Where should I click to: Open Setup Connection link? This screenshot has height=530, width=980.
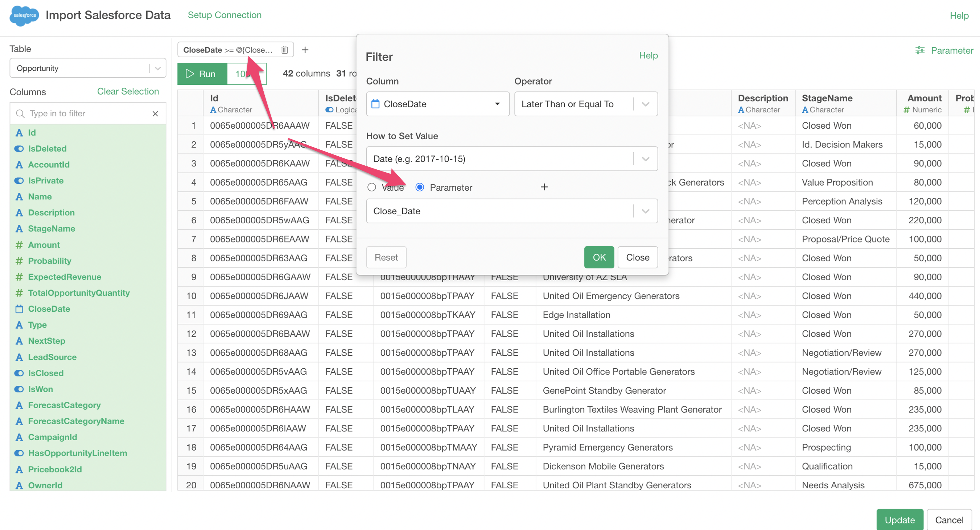(225, 15)
